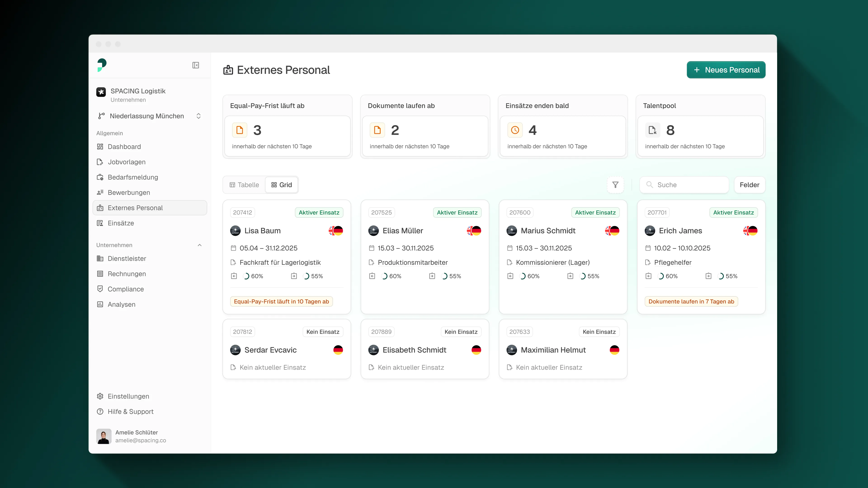Image resolution: width=868 pixels, height=488 pixels.
Task: Click Serdar Evcavic's avatar icon
Action: pos(235,350)
